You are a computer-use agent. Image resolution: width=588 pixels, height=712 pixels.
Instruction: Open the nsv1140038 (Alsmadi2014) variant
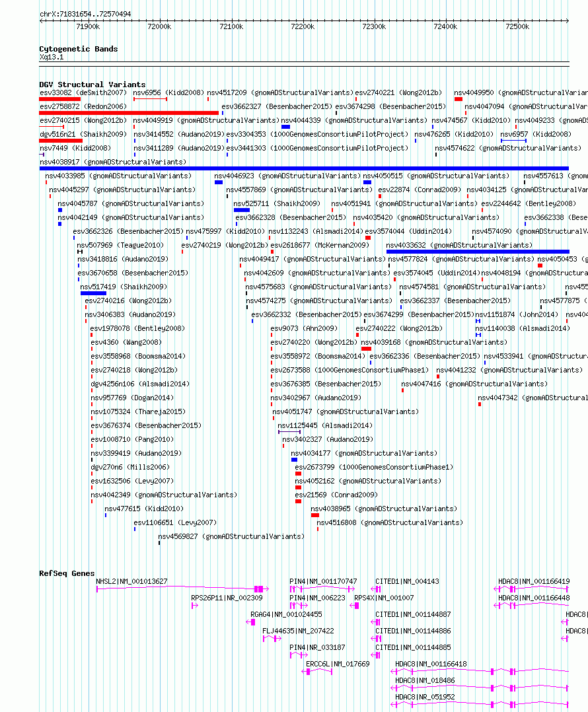(523, 328)
